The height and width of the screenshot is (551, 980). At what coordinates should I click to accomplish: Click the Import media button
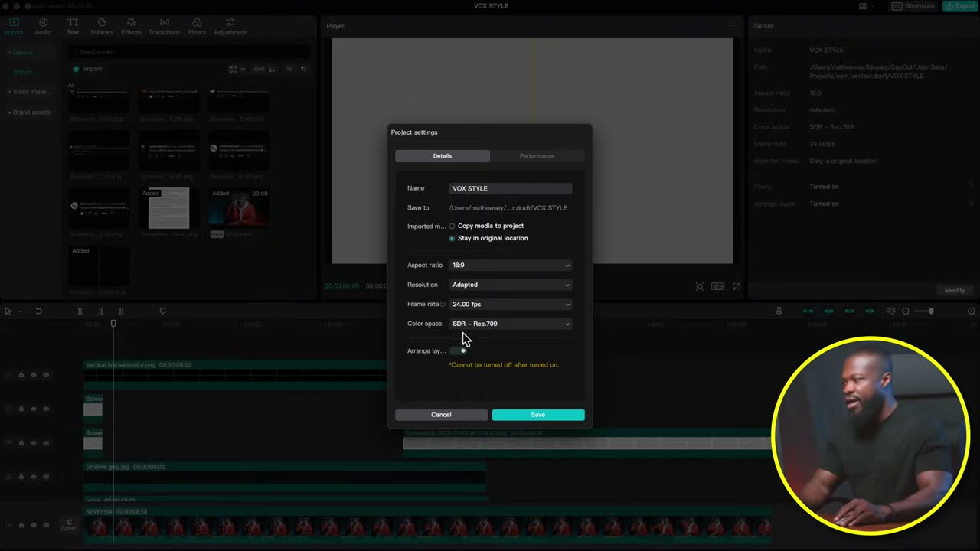pyautogui.click(x=87, y=69)
